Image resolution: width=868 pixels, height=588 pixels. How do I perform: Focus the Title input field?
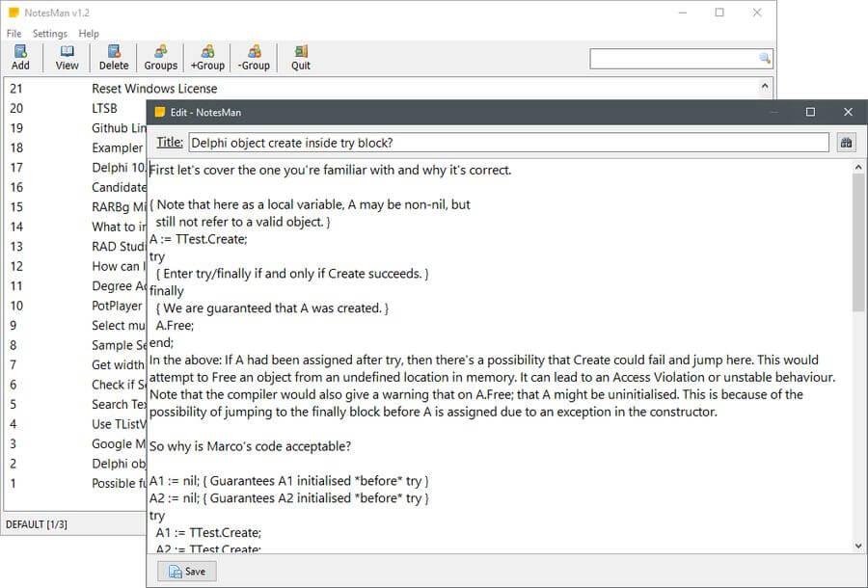pyautogui.click(x=508, y=143)
